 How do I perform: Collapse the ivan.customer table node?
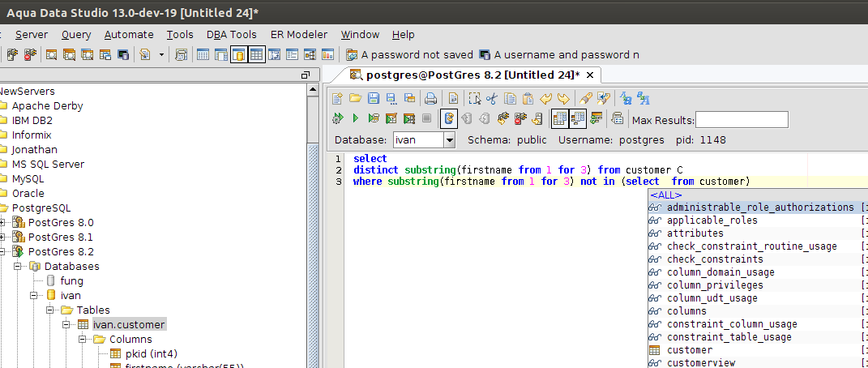pyautogui.click(x=66, y=325)
